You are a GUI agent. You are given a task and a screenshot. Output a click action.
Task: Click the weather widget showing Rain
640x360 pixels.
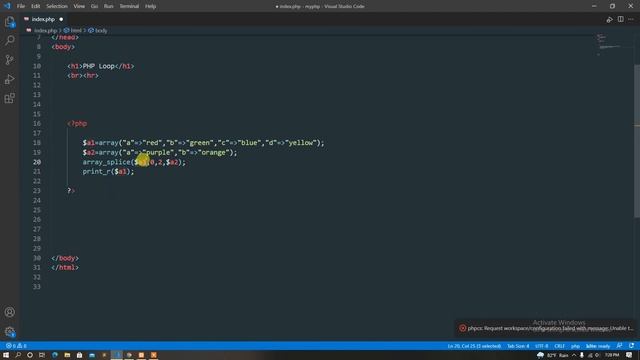pos(553,356)
